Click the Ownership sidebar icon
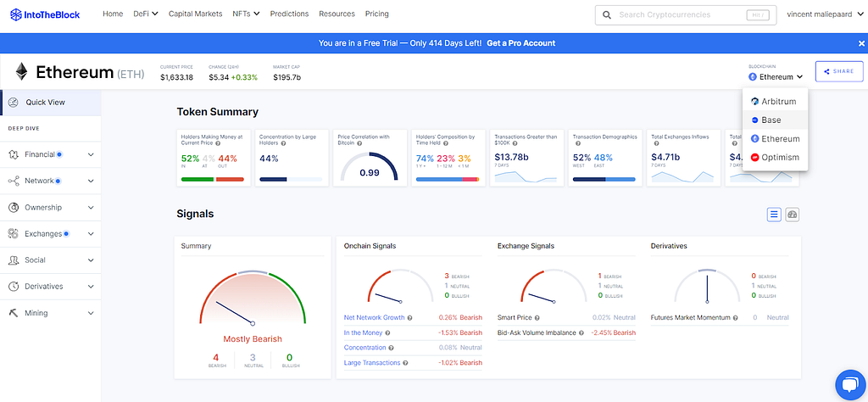The width and height of the screenshot is (868, 402). (14, 207)
